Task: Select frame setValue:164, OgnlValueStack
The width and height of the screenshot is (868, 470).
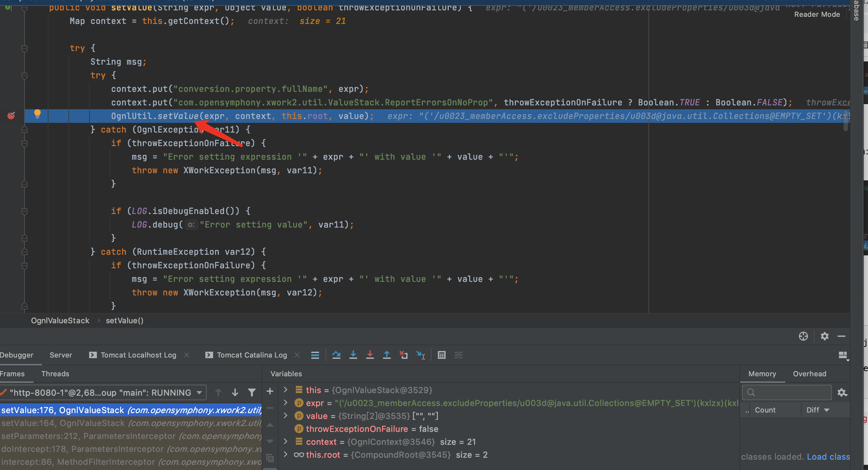Action: tap(131, 423)
